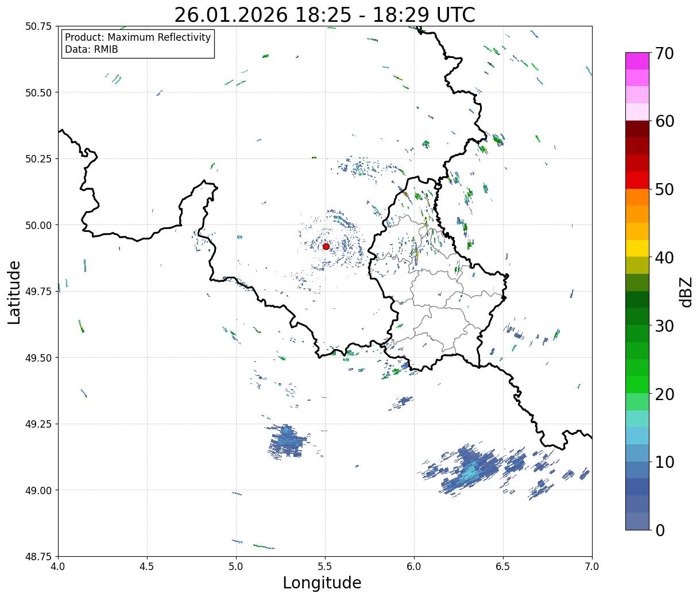This screenshot has width=700, height=597.
Task: Pick the magenta swatch at colorbar top
Action: (637, 61)
